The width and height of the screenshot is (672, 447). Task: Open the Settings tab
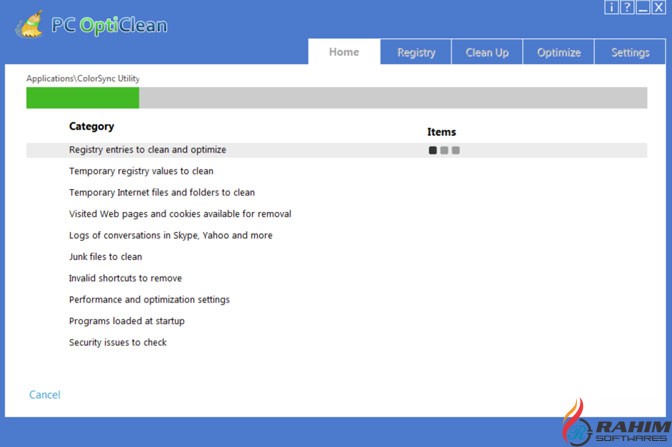(630, 52)
